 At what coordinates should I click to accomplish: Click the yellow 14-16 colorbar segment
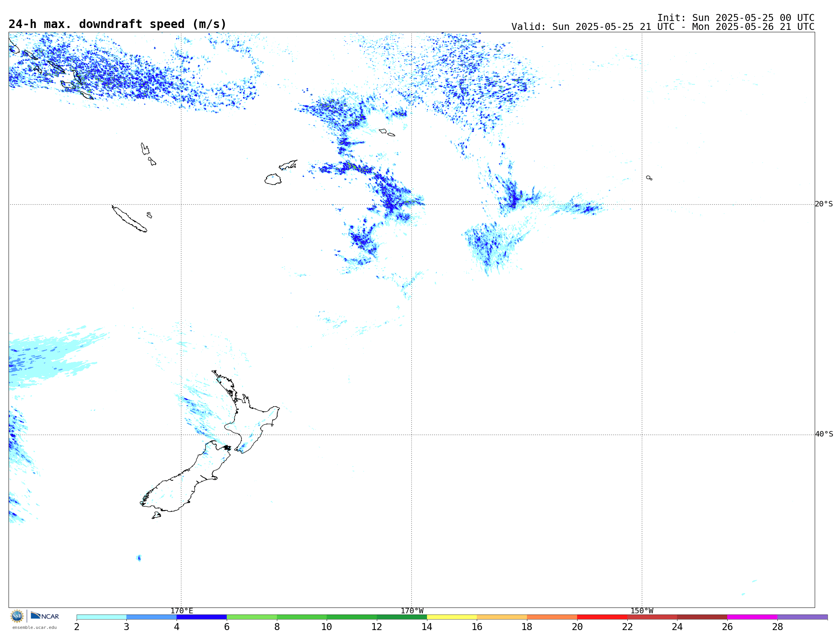[x=452, y=617]
